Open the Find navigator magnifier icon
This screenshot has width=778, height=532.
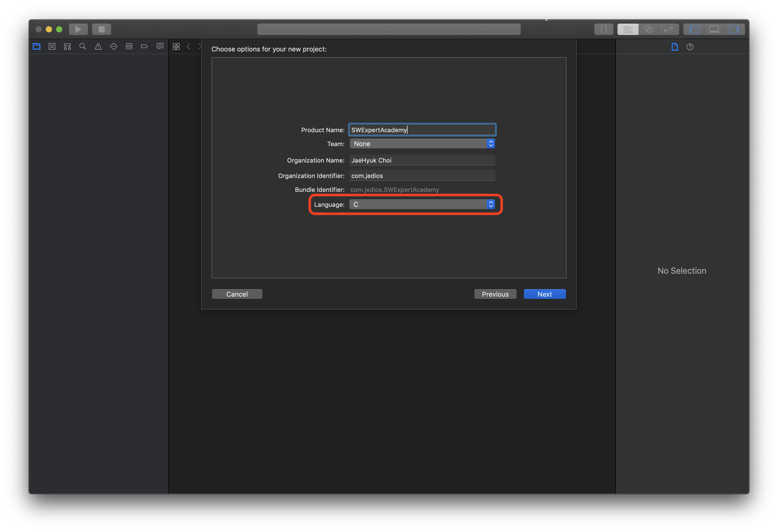83,47
